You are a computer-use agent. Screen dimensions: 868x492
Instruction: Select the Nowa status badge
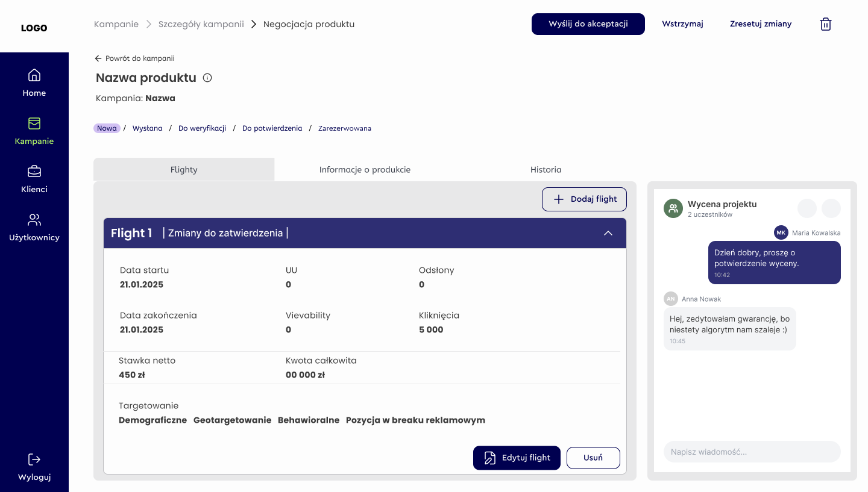[x=107, y=128]
